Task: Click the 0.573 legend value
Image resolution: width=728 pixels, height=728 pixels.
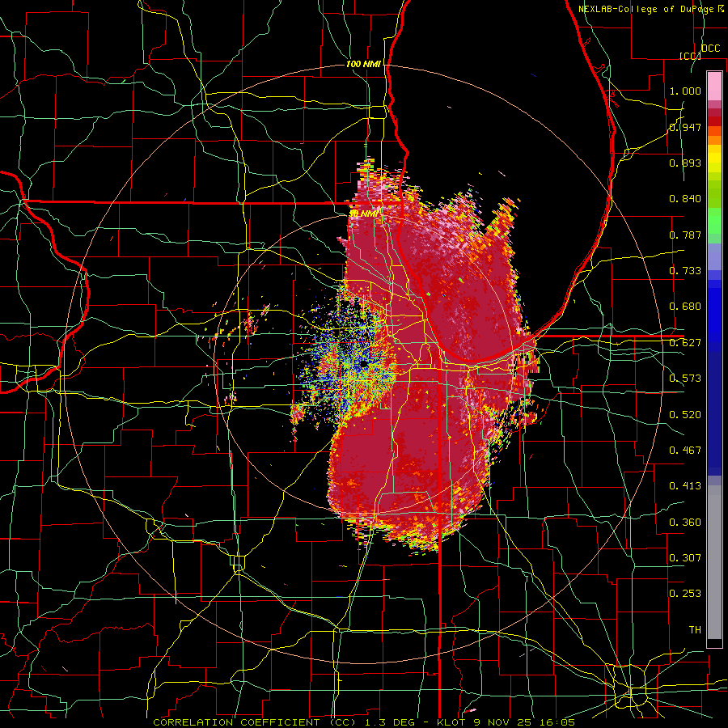Action: coord(685,379)
